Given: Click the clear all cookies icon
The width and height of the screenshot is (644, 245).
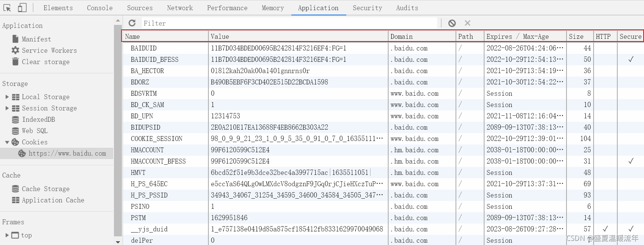Looking at the screenshot, I should click(452, 23).
